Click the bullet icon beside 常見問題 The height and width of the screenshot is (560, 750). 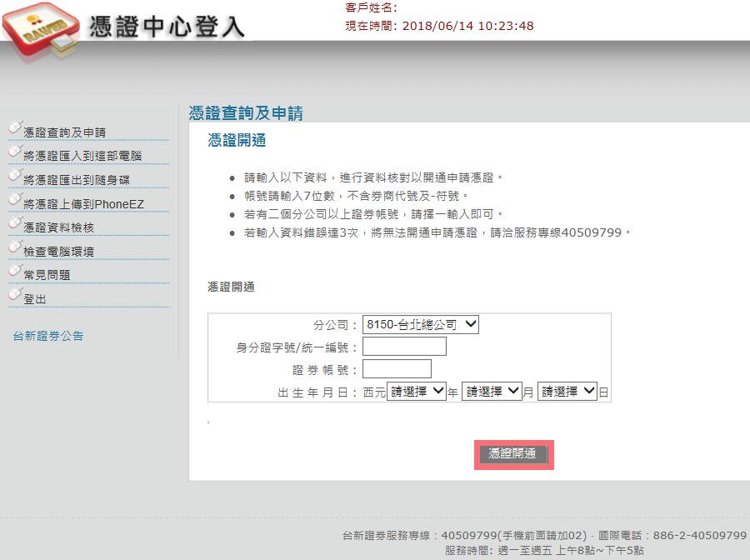tap(15, 271)
